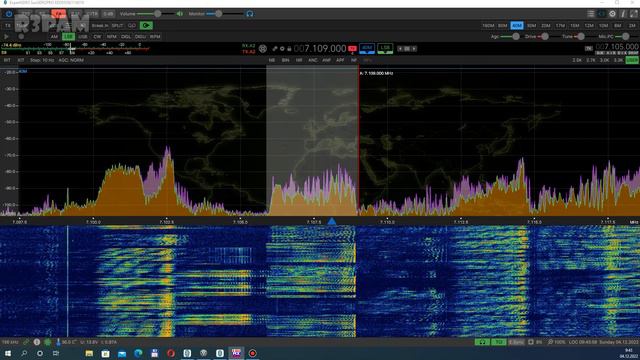Viewport: 640px width, 360px height.
Task: Select CW mode
Action: [97, 36]
